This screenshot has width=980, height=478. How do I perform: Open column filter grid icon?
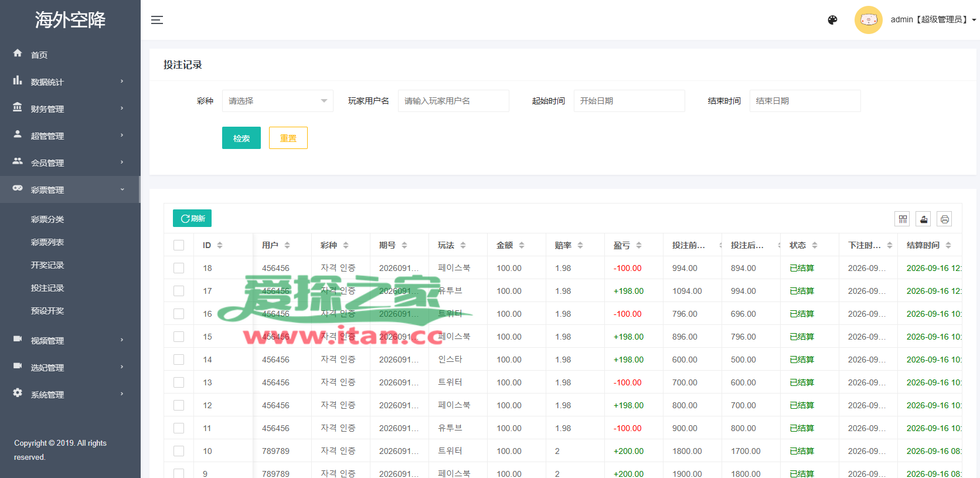(x=903, y=219)
